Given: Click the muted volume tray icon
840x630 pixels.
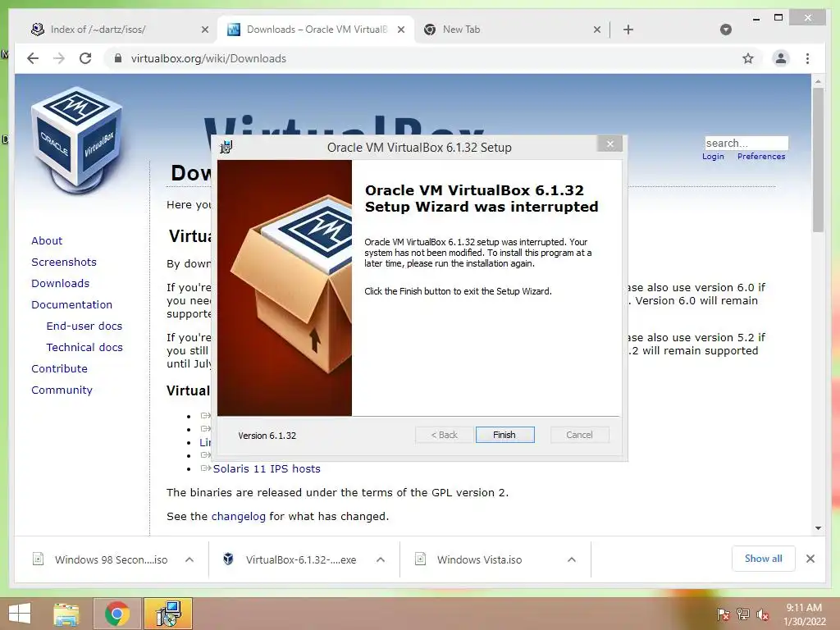Looking at the screenshot, I should 763,614.
